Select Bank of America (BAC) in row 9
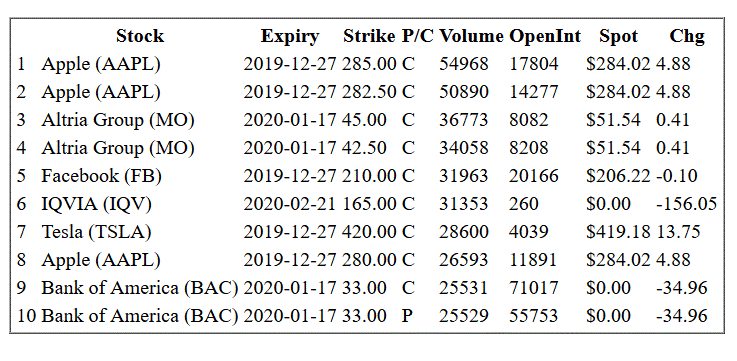737x361 pixels. [140, 288]
